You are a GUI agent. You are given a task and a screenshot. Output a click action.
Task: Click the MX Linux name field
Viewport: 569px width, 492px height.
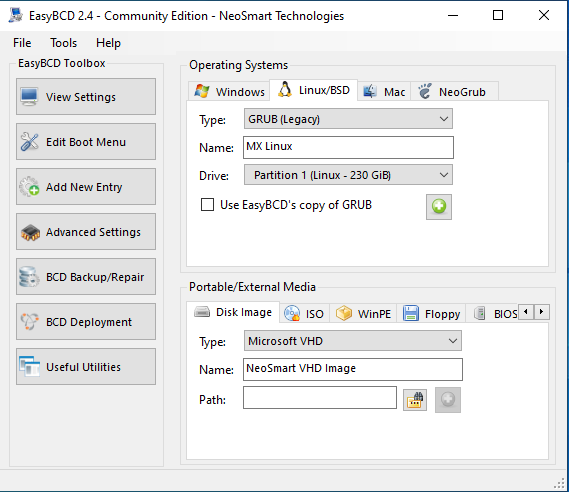pos(348,147)
